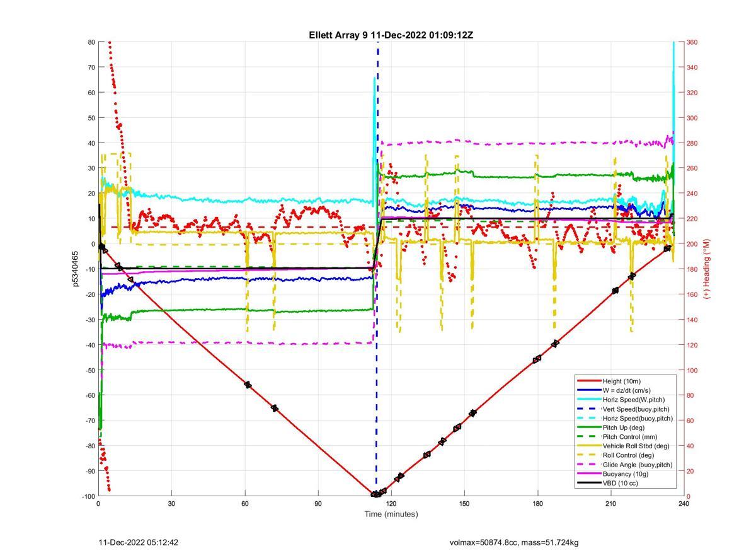756x558 pixels.
Task: Click the footer timestamp '11-Dec-2022 05:12:42'
Action: (x=139, y=542)
